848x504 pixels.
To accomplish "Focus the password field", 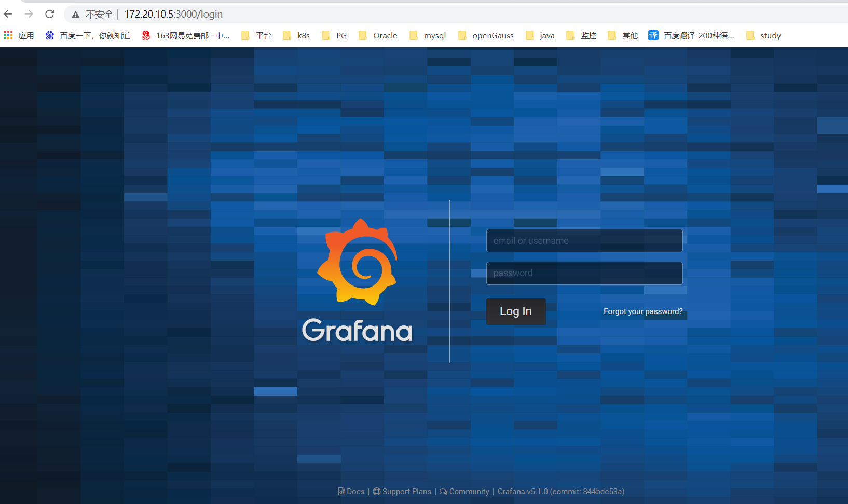I will [x=584, y=273].
